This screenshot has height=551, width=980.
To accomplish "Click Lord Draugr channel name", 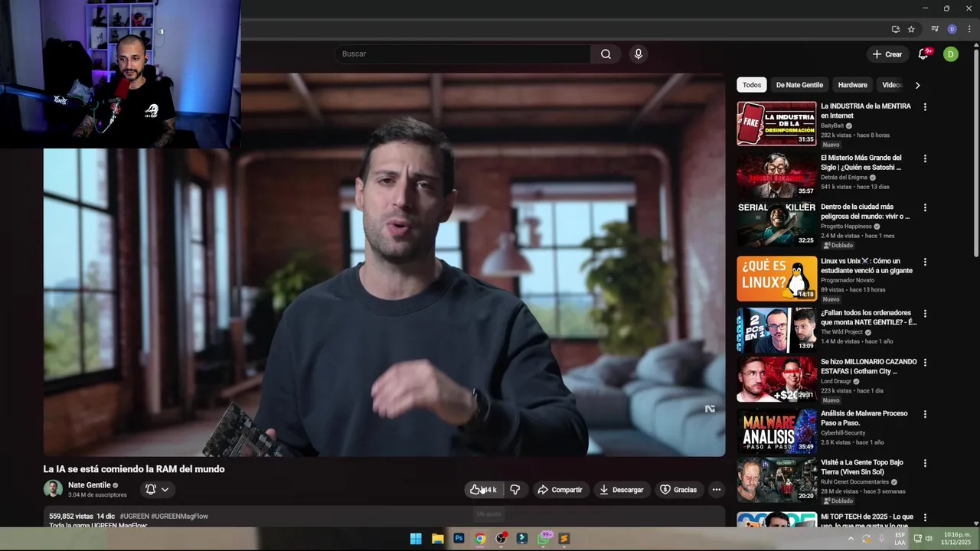I will (x=835, y=381).
